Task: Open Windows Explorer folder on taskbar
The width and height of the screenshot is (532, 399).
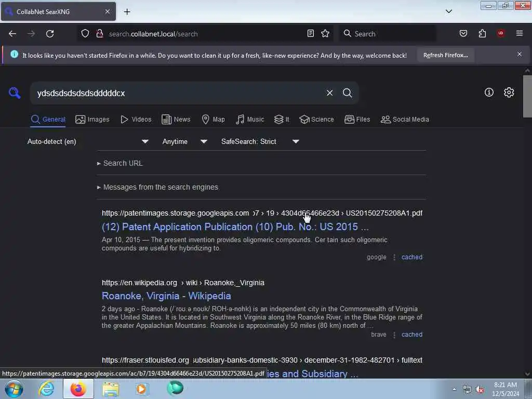Action: pyautogui.click(x=111, y=389)
